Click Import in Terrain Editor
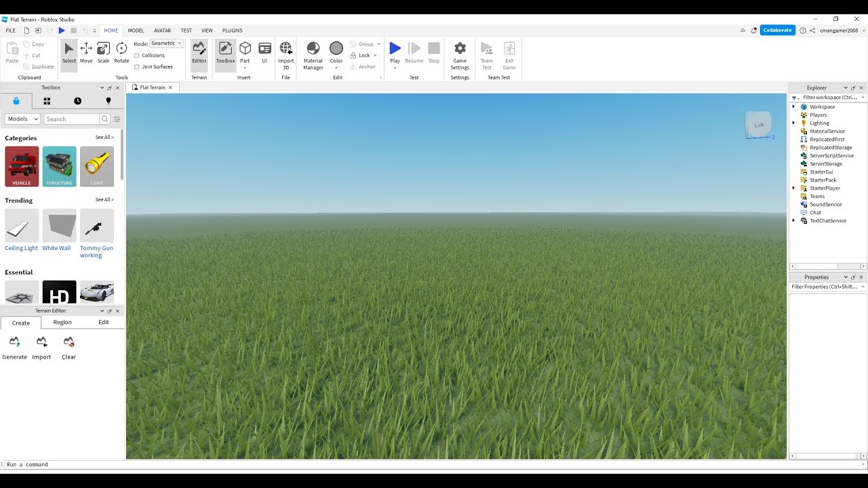 [41, 347]
